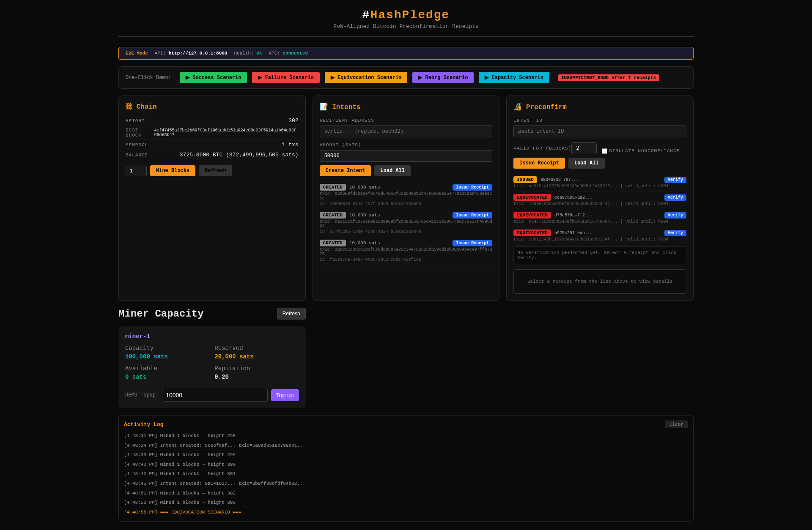The height and width of the screenshot is (530, 812).
Task: Verify the ISSUED receipt 08346822
Action: [x=675, y=180]
